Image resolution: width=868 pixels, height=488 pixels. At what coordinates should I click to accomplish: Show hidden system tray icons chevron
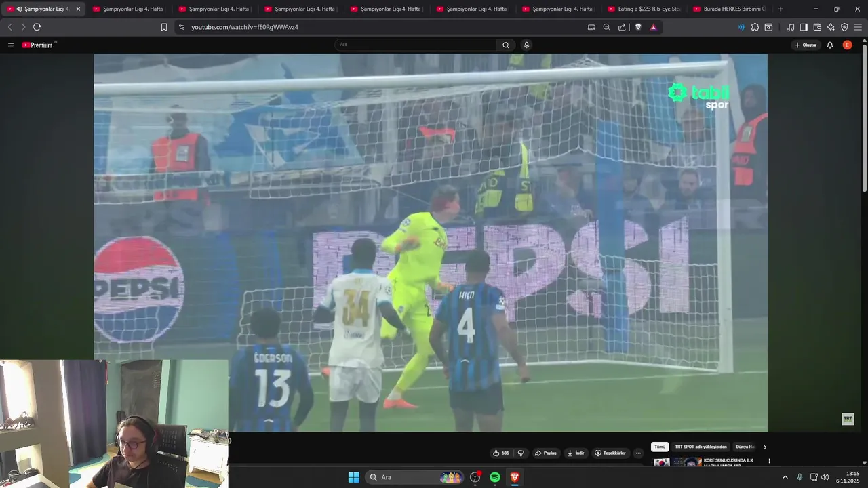point(785,477)
